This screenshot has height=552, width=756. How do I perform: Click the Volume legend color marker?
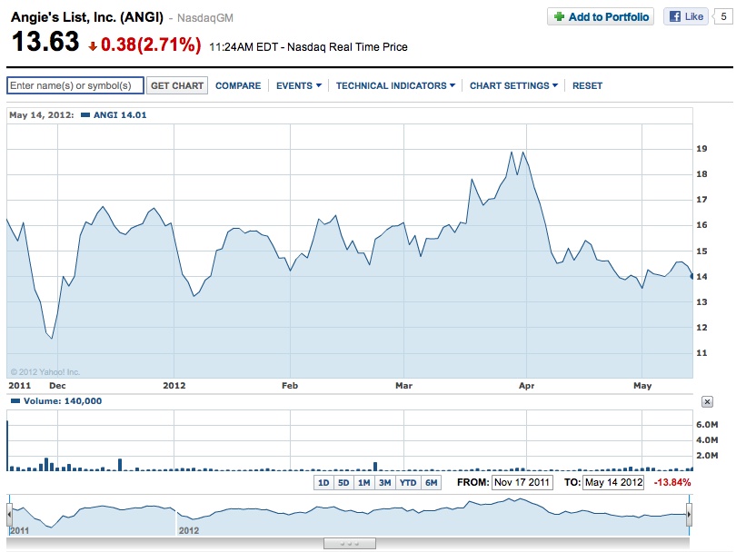[15, 400]
